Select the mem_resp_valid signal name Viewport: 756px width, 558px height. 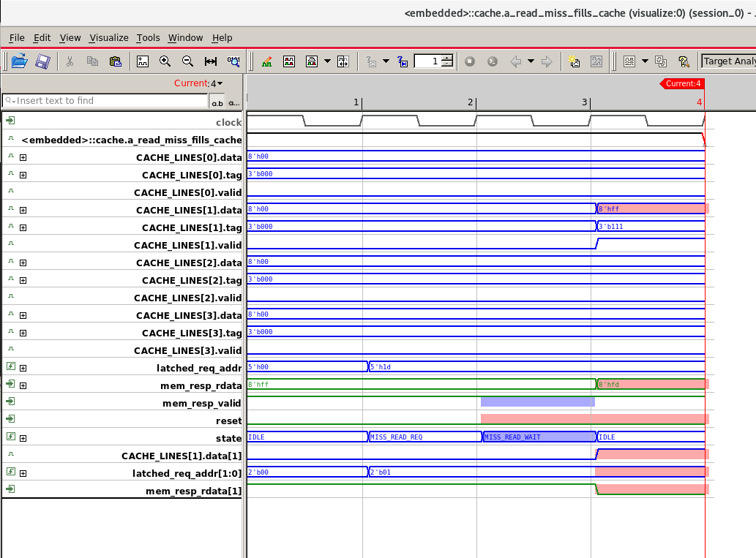click(202, 403)
